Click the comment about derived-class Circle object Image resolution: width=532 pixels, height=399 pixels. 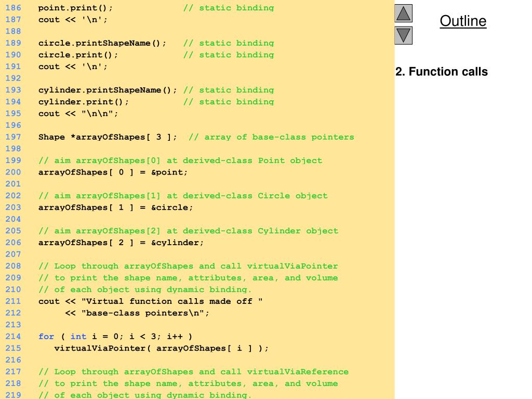coord(183,196)
